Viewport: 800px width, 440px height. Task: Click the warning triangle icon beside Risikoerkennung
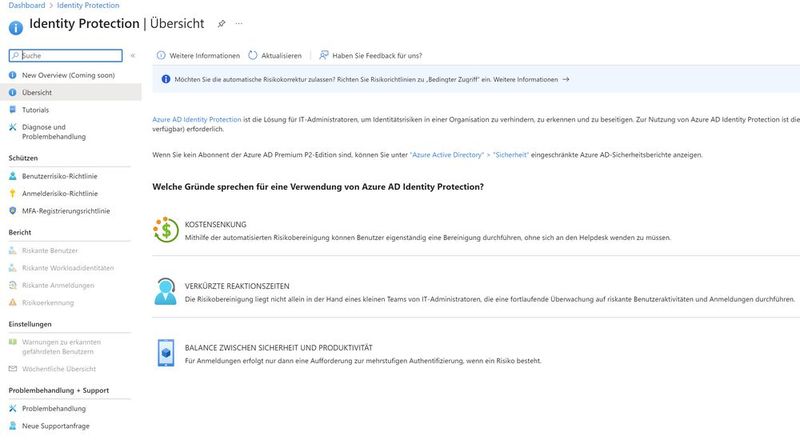pyautogui.click(x=13, y=303)
